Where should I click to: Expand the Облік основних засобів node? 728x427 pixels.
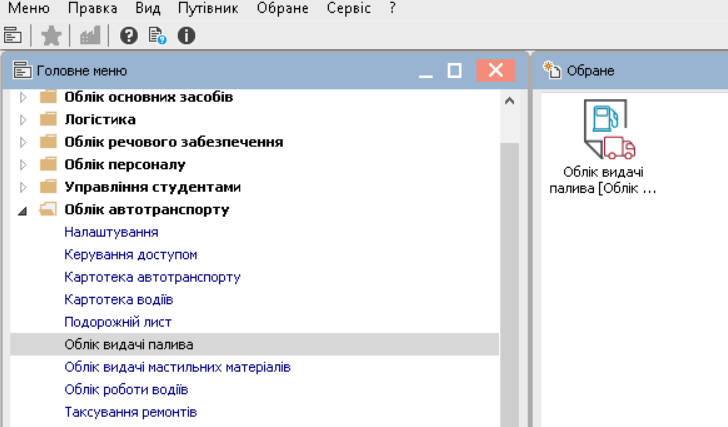[23, 97]
